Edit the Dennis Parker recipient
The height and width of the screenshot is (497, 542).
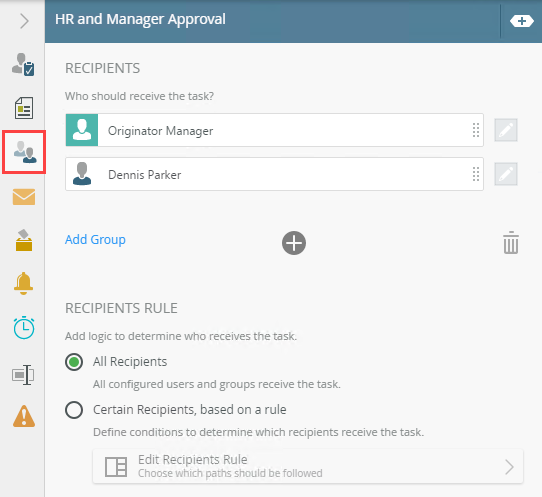click(x=506, y=174)
